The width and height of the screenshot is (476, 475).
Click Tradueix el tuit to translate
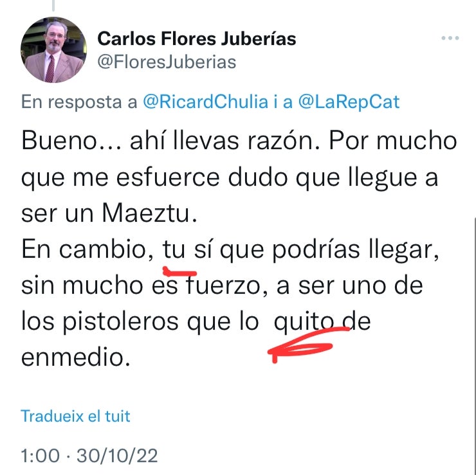[x=75, y=416]
